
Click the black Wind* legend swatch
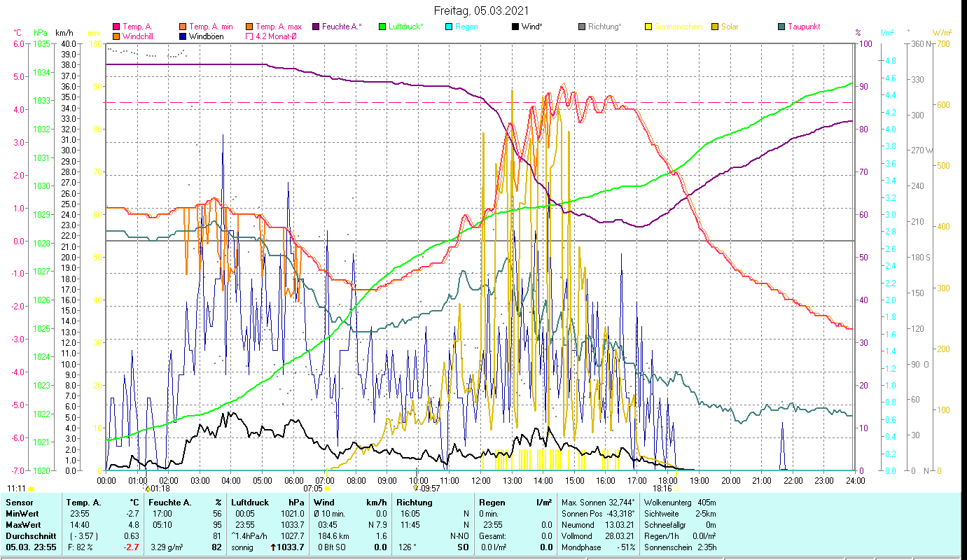[515, 27]
